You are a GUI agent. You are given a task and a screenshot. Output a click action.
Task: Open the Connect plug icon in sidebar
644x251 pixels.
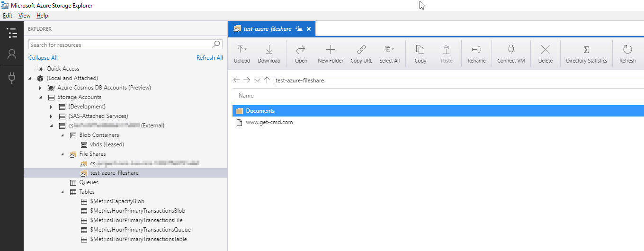12,77
